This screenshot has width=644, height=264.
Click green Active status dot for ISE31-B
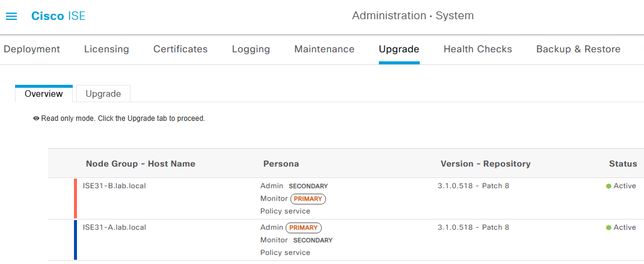[609, 186]
